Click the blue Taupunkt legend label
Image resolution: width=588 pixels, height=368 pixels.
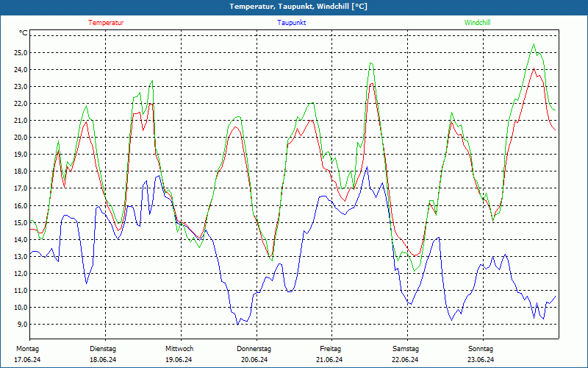tap(291, 23)
